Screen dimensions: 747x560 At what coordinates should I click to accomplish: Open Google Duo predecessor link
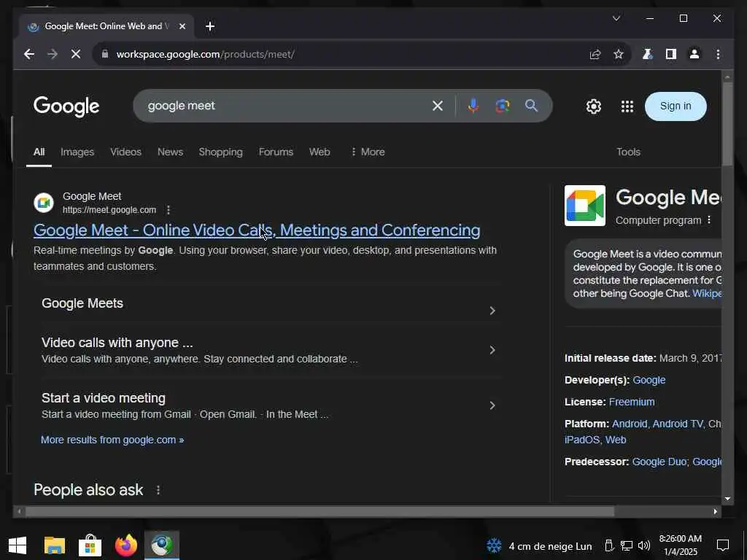659,462
